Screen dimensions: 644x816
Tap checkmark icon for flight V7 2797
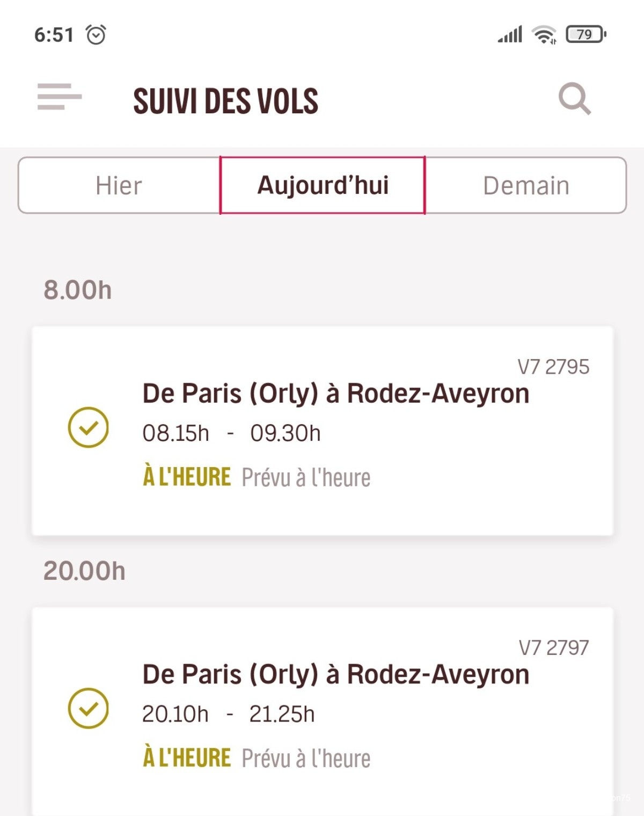[89, 708]
